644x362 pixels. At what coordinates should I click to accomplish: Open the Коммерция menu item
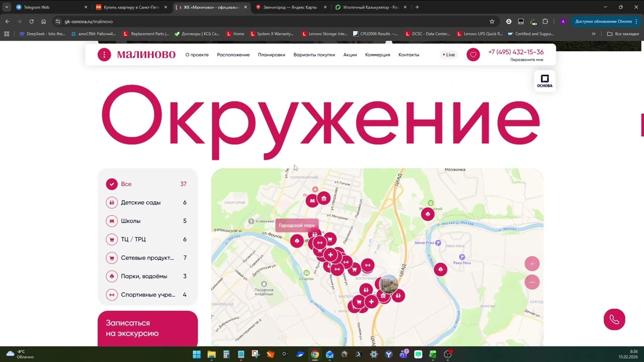378,55
